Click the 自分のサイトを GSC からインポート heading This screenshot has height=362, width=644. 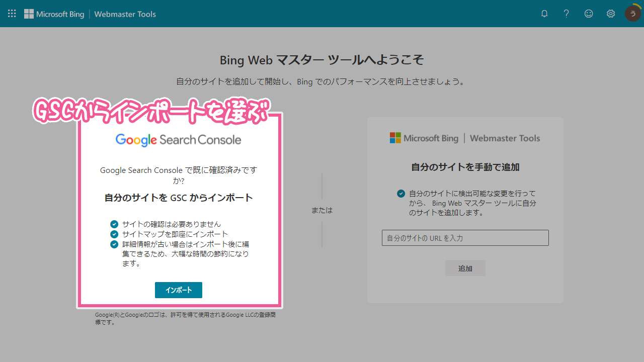click(179, 198)
